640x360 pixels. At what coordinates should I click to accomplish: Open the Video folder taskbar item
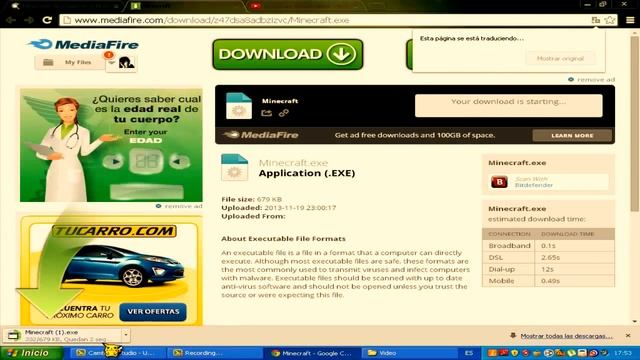pos(409,353)
